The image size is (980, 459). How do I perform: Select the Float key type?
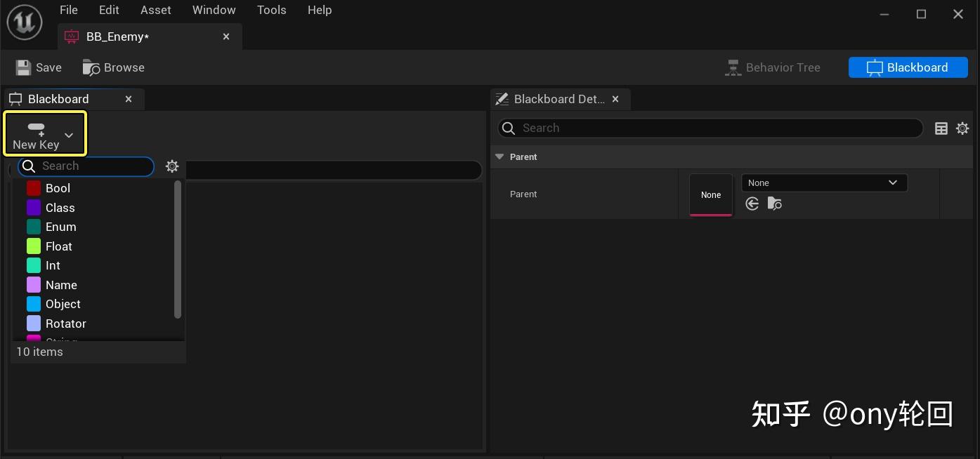pyautogui.click(x=59, y=246)
